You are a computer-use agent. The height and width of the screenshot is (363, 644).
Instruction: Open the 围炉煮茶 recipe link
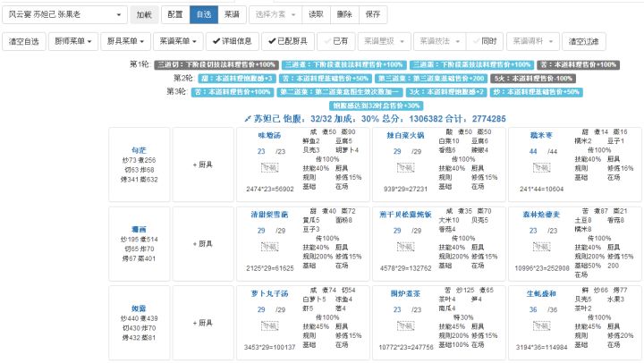(405, 294)
